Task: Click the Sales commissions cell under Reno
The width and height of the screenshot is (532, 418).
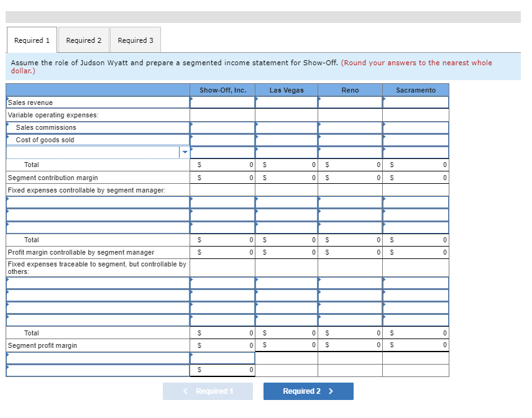Action: click(x=352, y=127)
